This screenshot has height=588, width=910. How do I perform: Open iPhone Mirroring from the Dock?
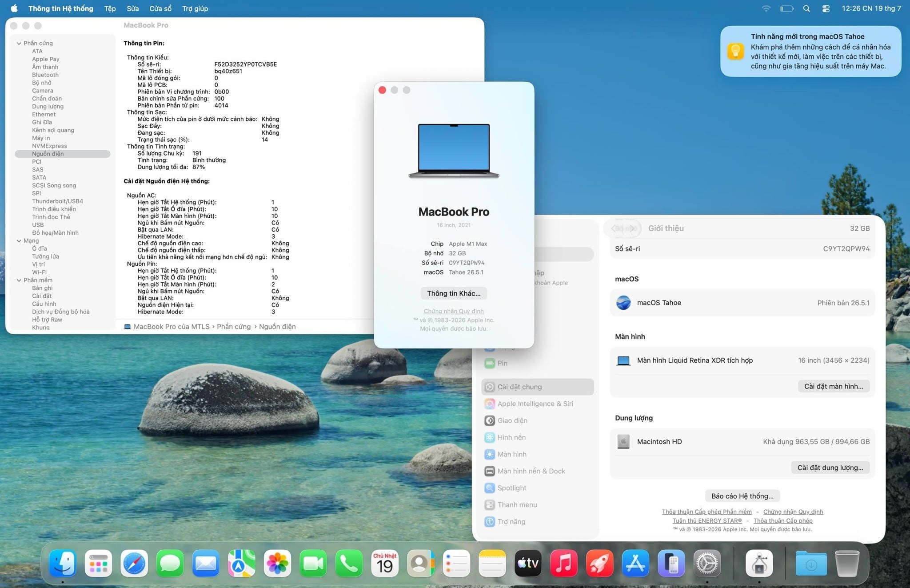(x=671, y=564)
